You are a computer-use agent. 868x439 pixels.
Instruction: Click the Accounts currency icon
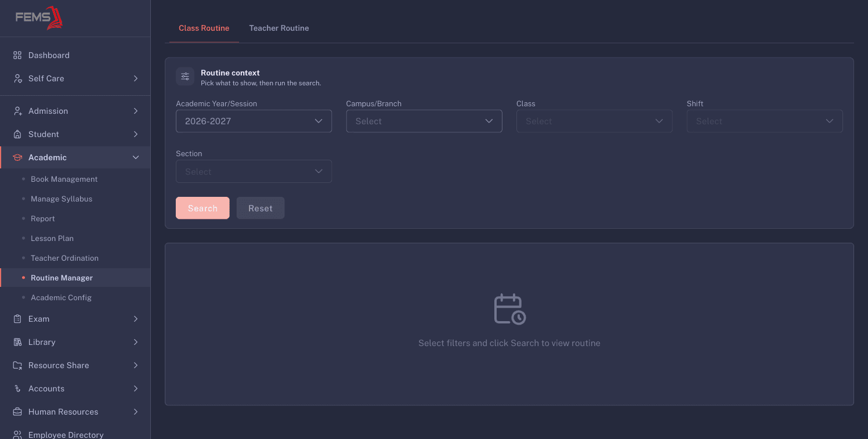point(17,388)
